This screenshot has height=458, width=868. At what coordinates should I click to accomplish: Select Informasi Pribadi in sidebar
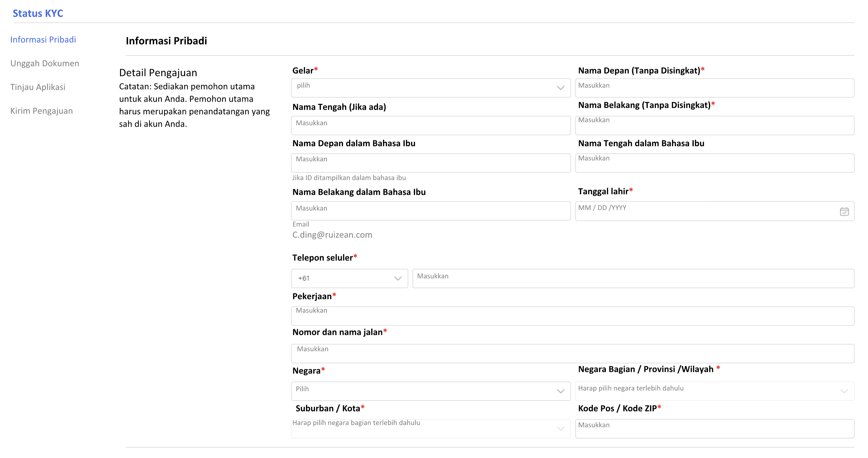tap(43, 39)
